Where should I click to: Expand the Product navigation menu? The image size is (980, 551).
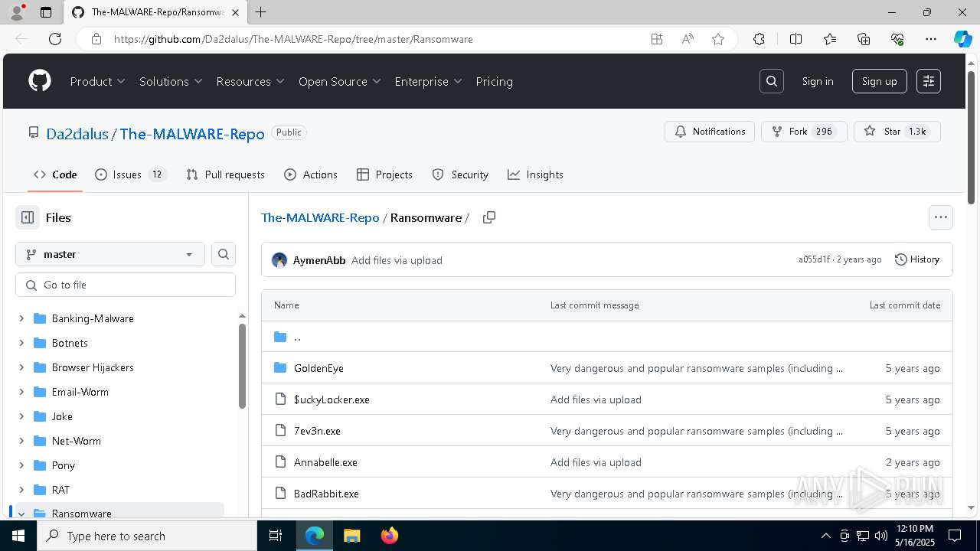[98, 81]
